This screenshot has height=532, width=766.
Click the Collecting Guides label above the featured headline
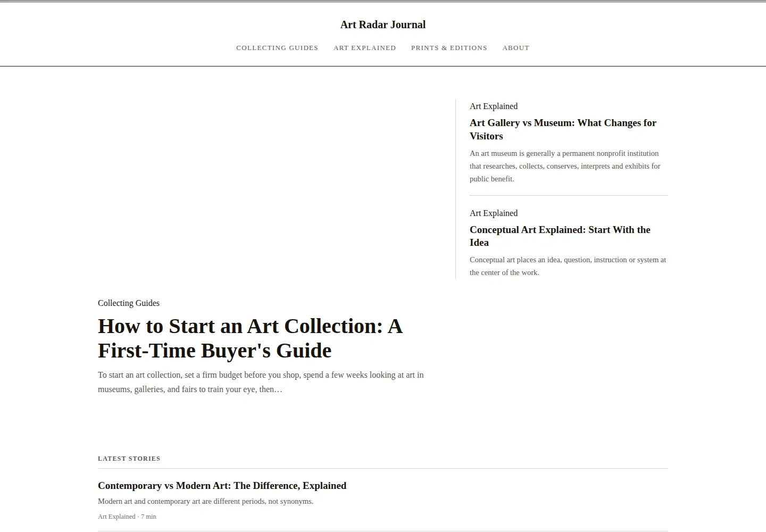tap(129, 303)
